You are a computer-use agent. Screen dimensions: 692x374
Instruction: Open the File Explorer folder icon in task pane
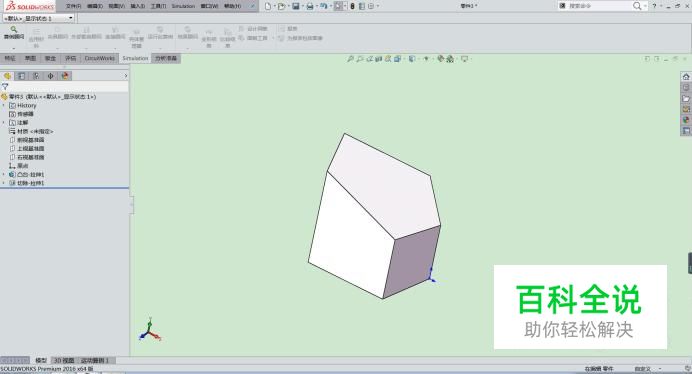click(x=686, y=98)
